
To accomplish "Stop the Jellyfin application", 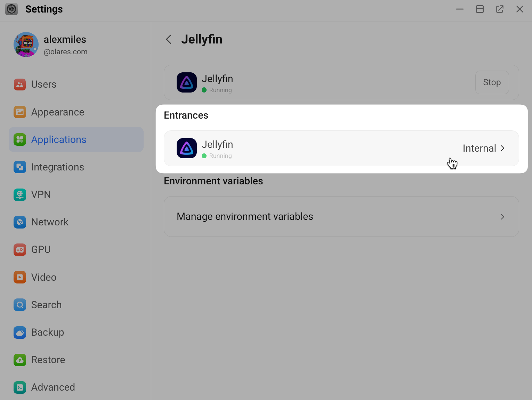I will tap(492, 82).
